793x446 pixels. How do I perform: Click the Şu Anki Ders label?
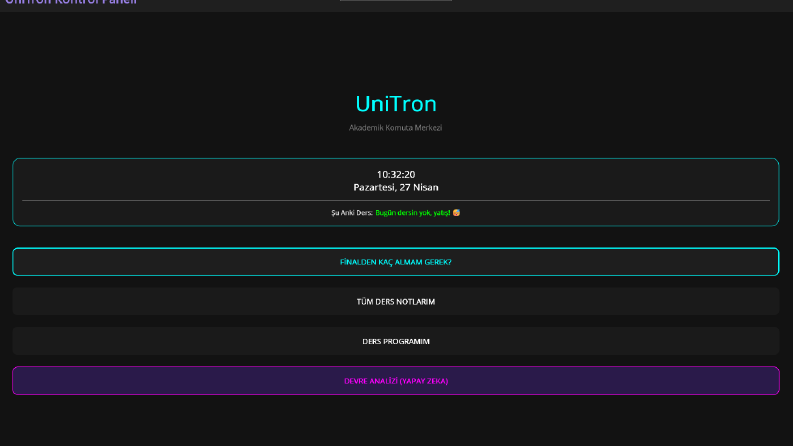(x=352, y=213)
